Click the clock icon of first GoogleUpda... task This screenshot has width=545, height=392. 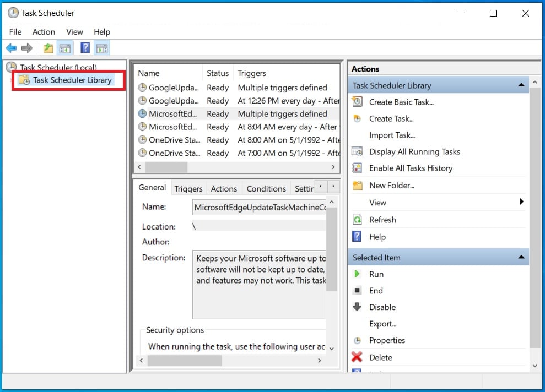(x=142, y=87)
